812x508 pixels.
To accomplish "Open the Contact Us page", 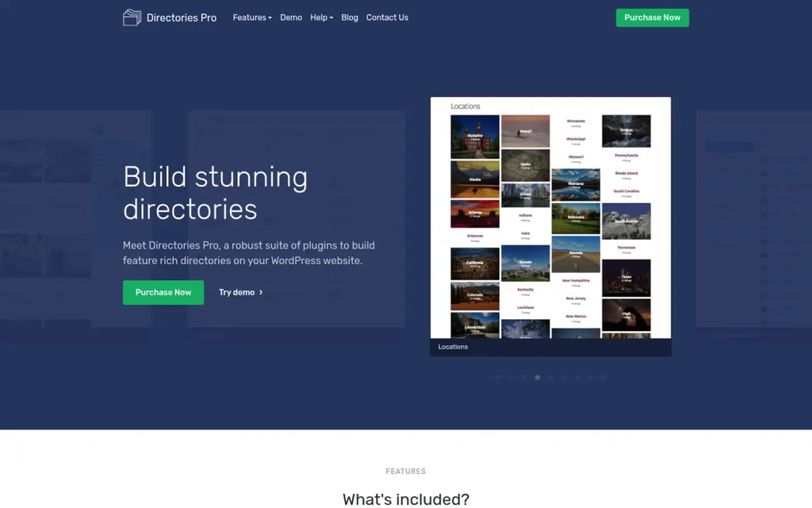I will [387, 17].
